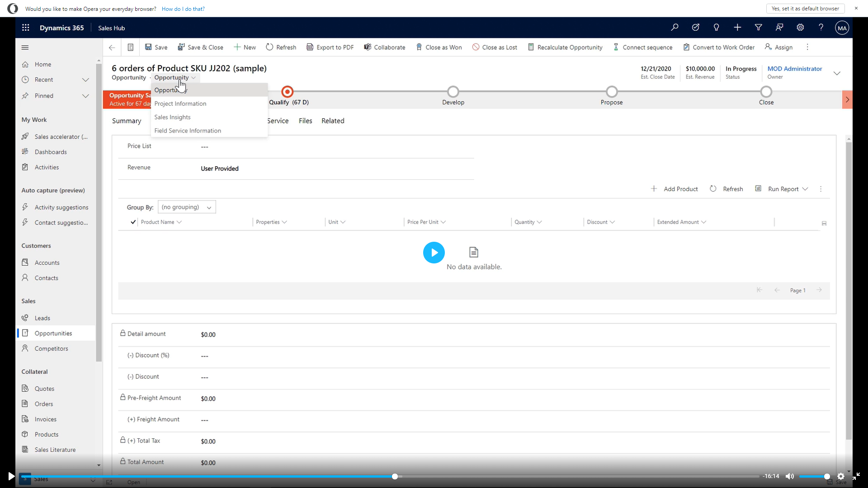
Task: Toggle the Opportunity form selector dropdown
Action: [175, 78]
